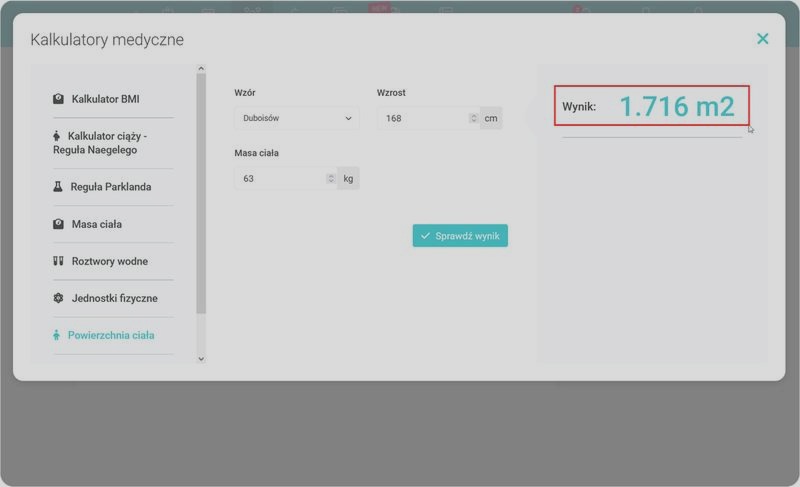Click the flask icon beside Reguła Parklanda
The image size is (800, 487).
[58, 187]
